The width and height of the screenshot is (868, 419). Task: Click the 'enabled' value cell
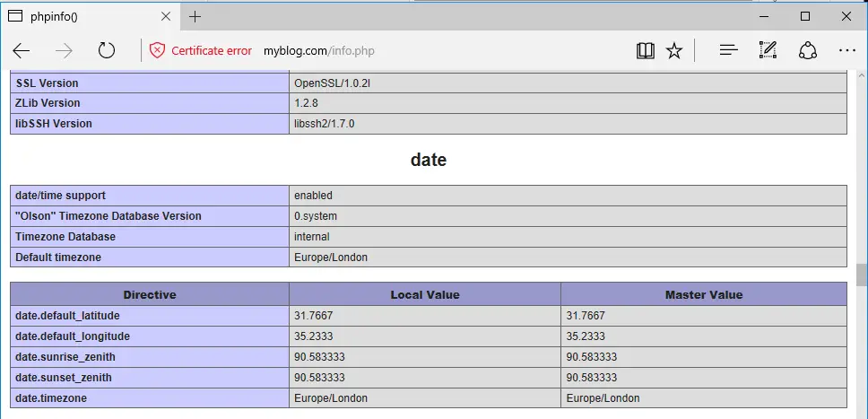point(568,196)
